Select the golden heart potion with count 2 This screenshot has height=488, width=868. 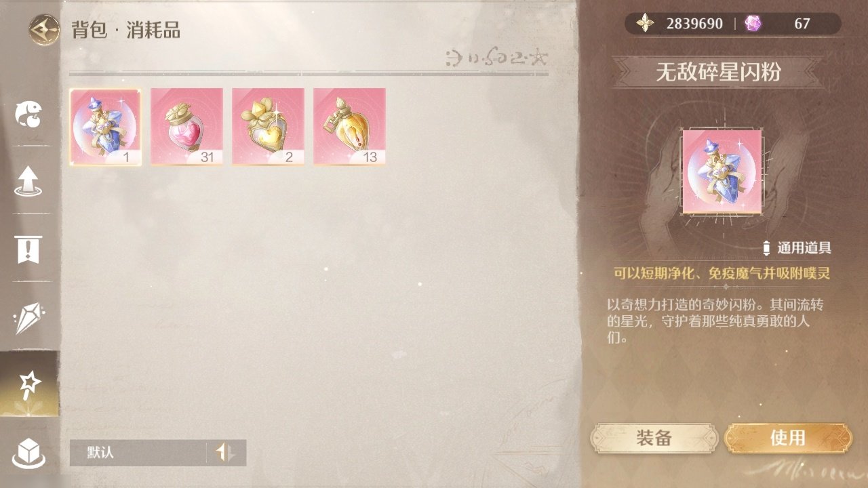(268, 127)
